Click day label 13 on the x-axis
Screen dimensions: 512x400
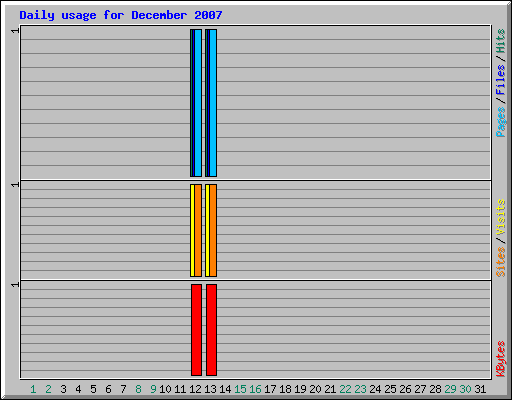pyautogui.click(x=210, y=389)
